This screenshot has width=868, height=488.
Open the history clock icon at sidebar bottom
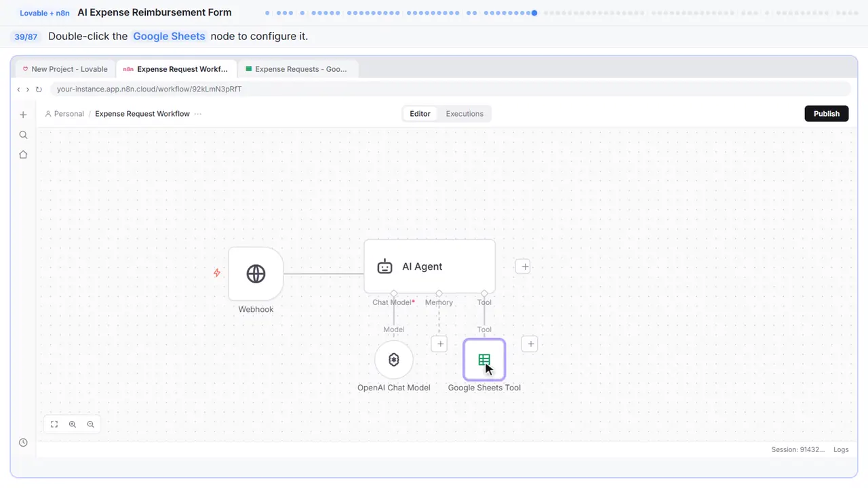pyautogui.click(x=23, y=443)
